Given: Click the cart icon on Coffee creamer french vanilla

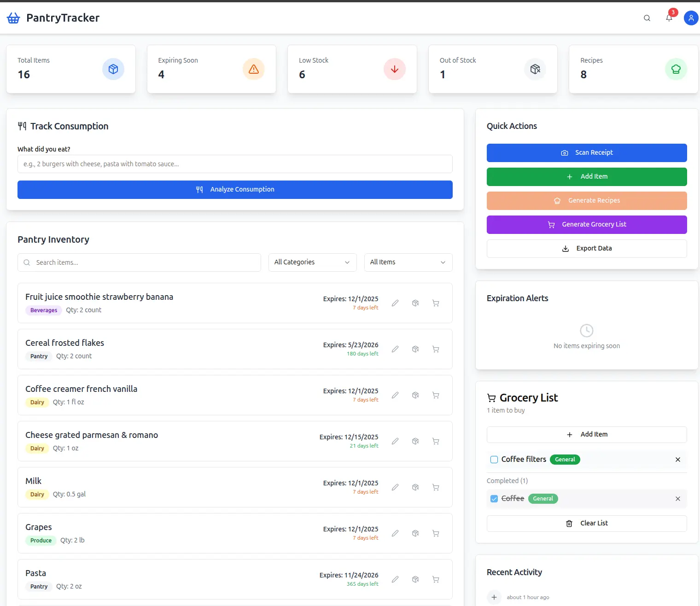Looking at the screenshot, I should [x=436, y=395].
